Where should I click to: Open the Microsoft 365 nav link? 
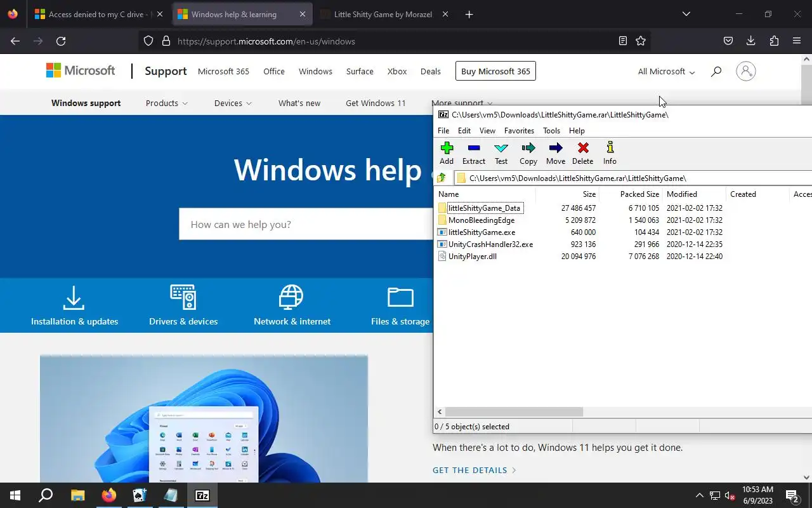223,71
